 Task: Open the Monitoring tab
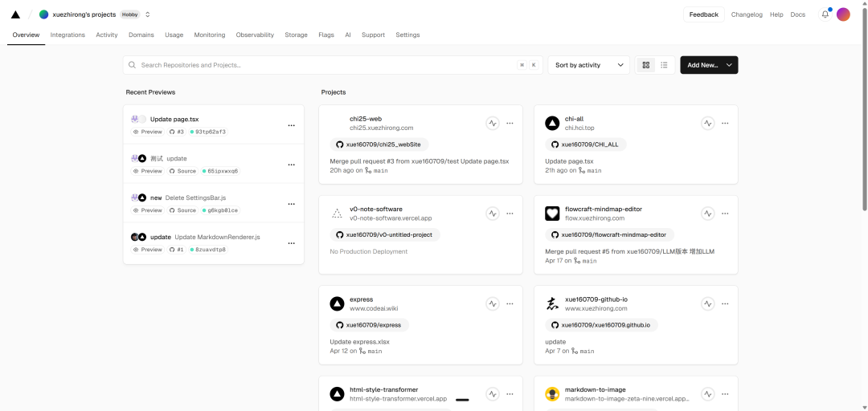(x=210, y=35)
